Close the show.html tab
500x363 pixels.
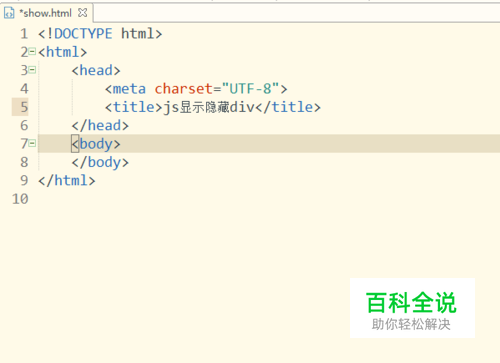click(82, 13)
